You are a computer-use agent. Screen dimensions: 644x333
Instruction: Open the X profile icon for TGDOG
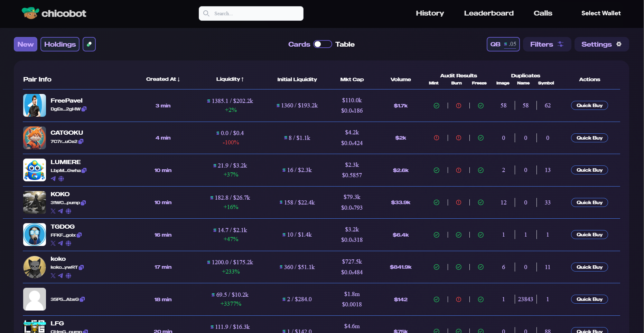[53, 244]
